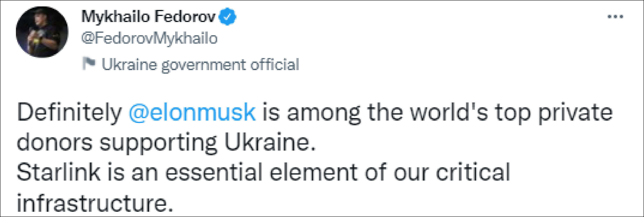Click the word world's in the tweet
The width and height of the screenshot is (644, 217).
point(449,112)
